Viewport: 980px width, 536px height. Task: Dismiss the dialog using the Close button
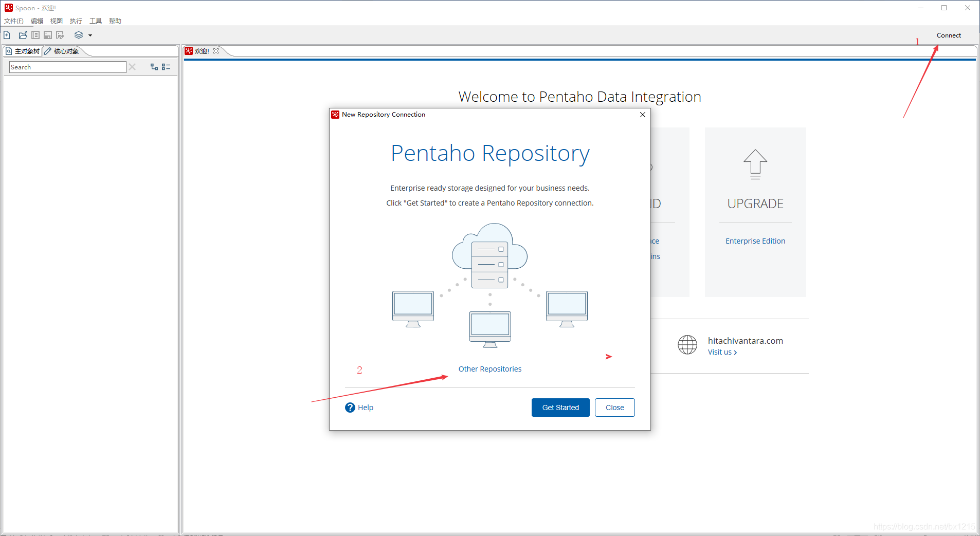(615, 408)
